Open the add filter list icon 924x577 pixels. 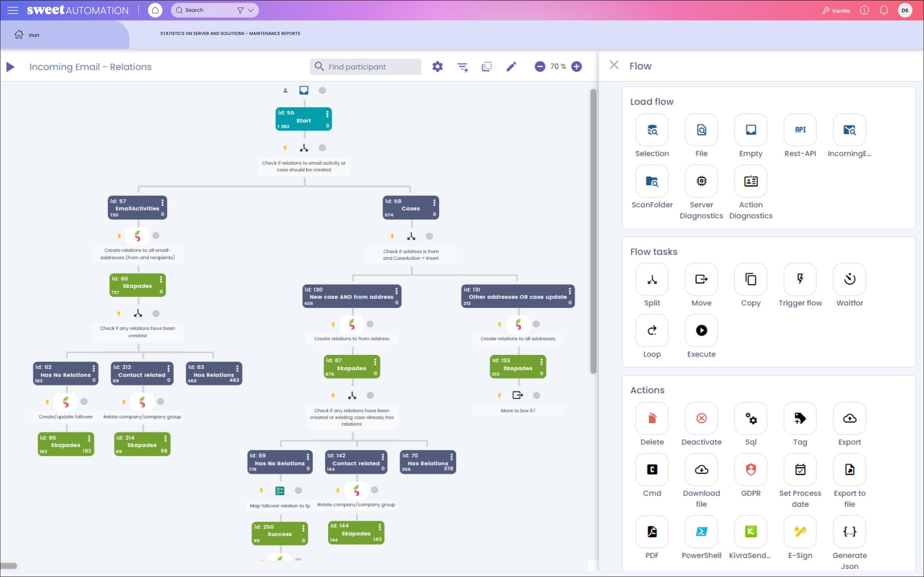click(462, 67)
